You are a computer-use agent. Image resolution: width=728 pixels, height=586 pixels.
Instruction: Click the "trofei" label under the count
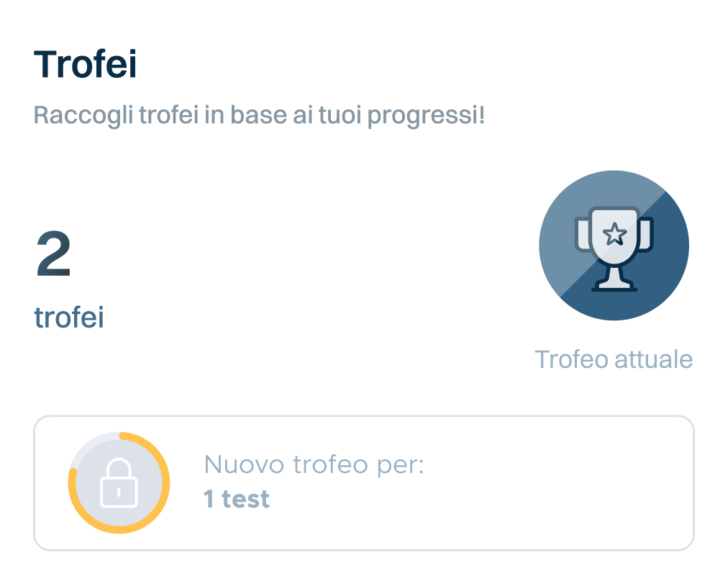(69, 317)
